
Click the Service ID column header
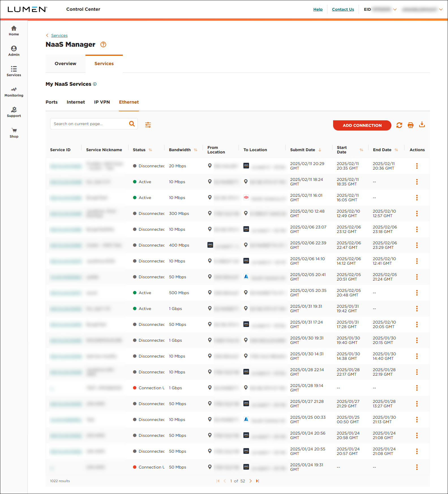click(60, 150)
